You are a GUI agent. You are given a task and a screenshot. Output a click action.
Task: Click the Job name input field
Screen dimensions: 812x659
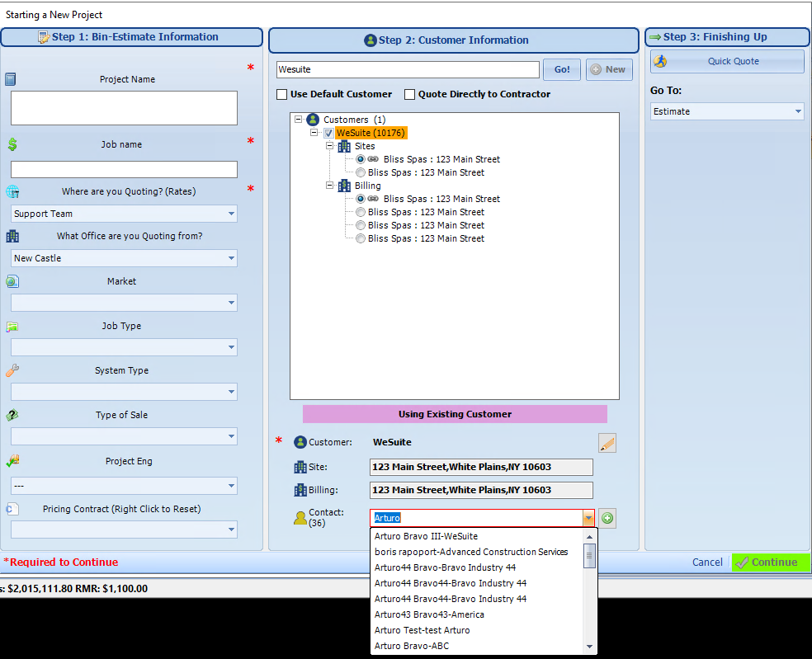click(x=125, y=169)
